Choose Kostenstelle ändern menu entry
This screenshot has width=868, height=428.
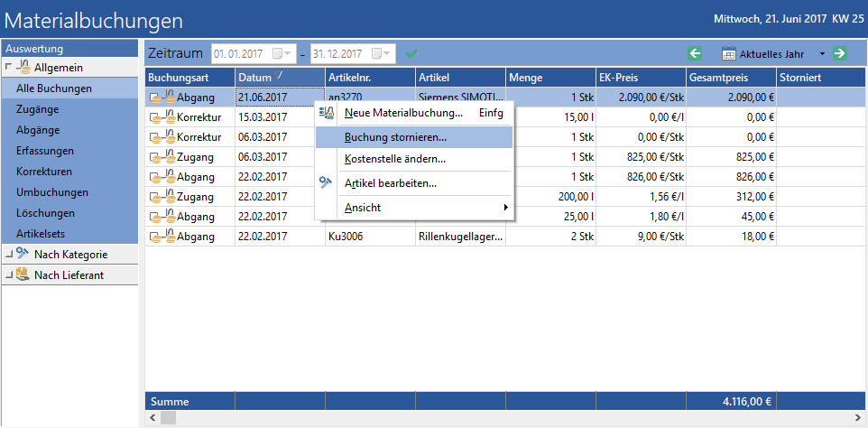pyautogui.click(x=414, y=160)
